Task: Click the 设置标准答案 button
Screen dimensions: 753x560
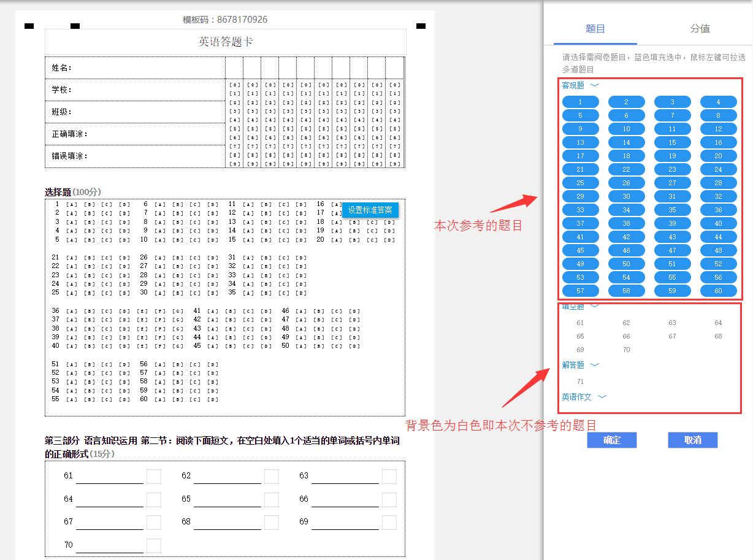Action: [x=370, y=210]
